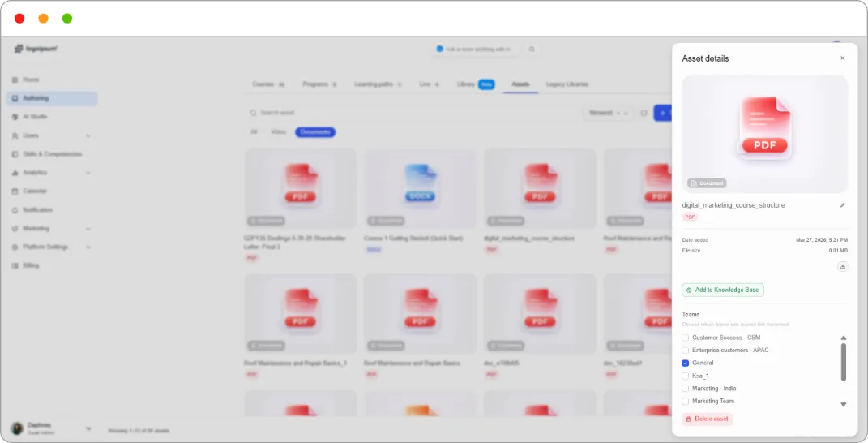Open the large PDF preview image
The height and width of the screenshot is (443, 868).
764,134
